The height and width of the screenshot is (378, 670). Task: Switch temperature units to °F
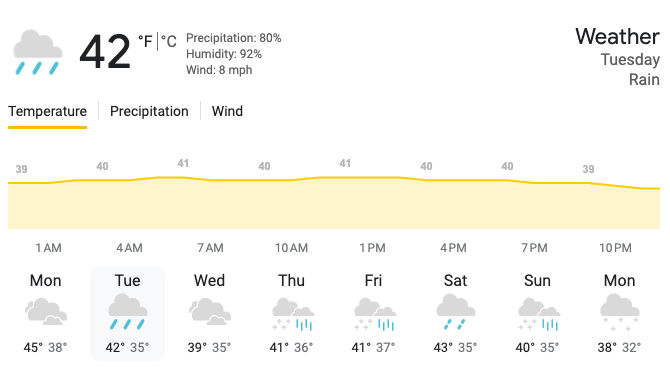pos(145,41)
